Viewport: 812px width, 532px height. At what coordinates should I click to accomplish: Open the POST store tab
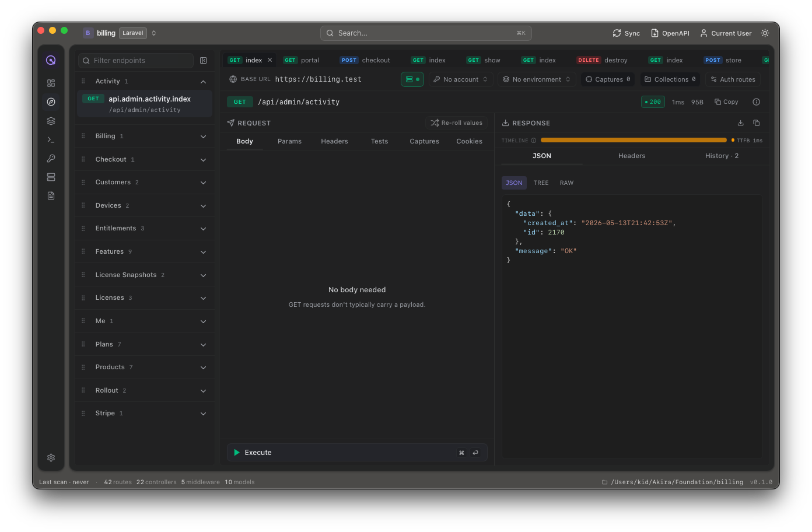pos(722,60)
